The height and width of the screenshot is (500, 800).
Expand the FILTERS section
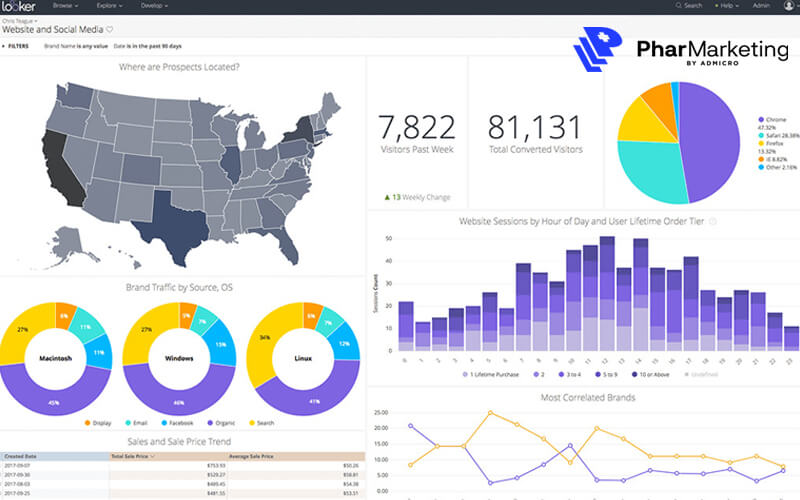pyautogui.click(x=18, y=46)
